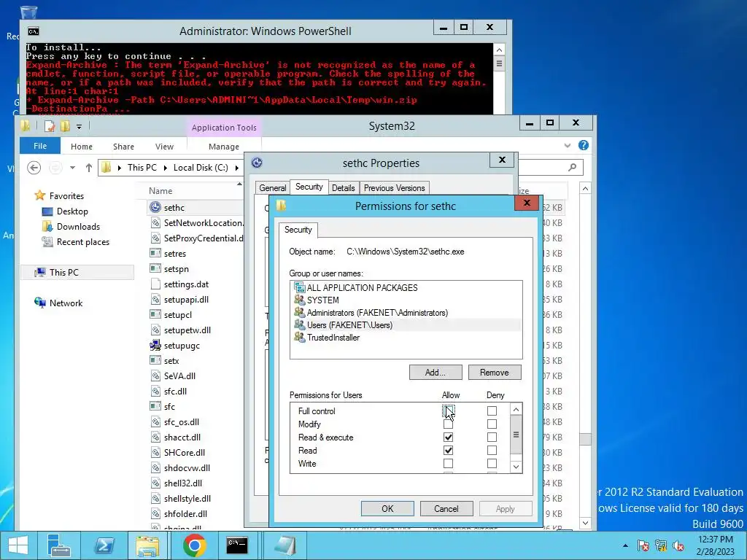
Task: Go back in System32 explorer
Action: pyautogui.click(x=34, y=168)
